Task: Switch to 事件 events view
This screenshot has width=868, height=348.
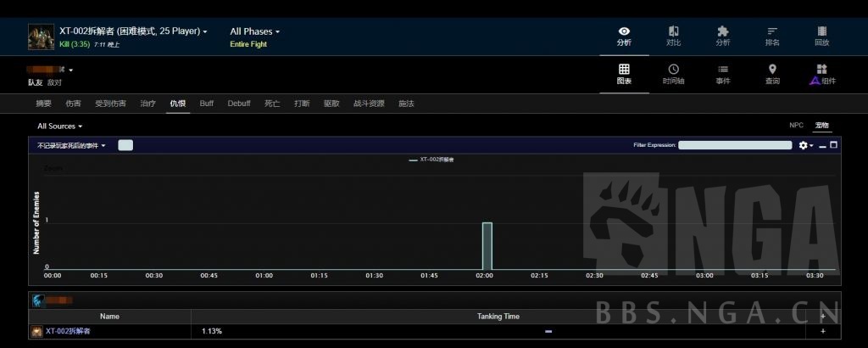Action: [723, 75]
